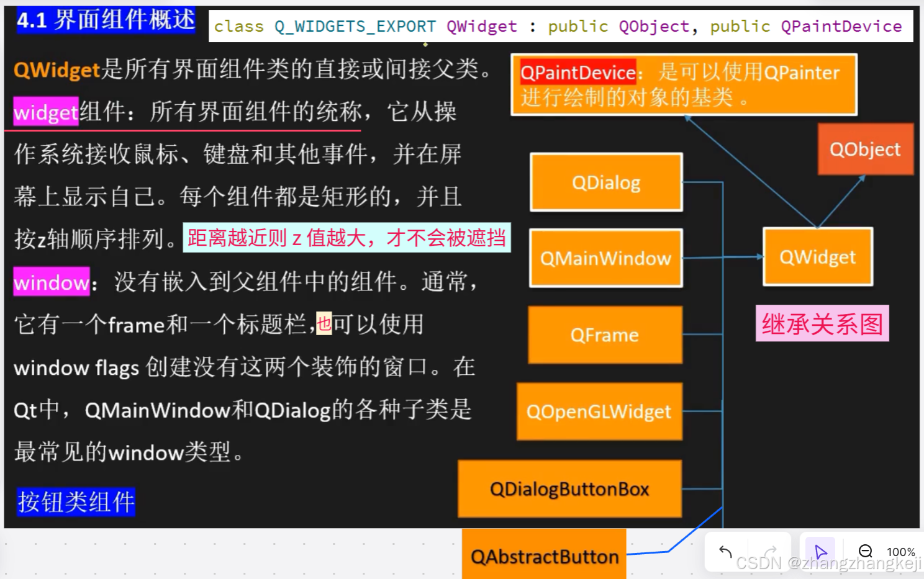Click the orange QObject box

tap(866, 149)
